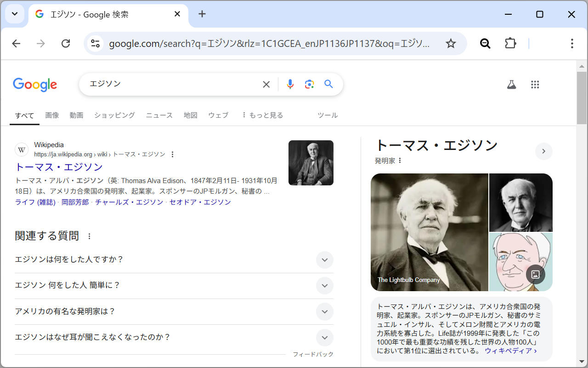Select the すべて tab

(x=24, y=115)
